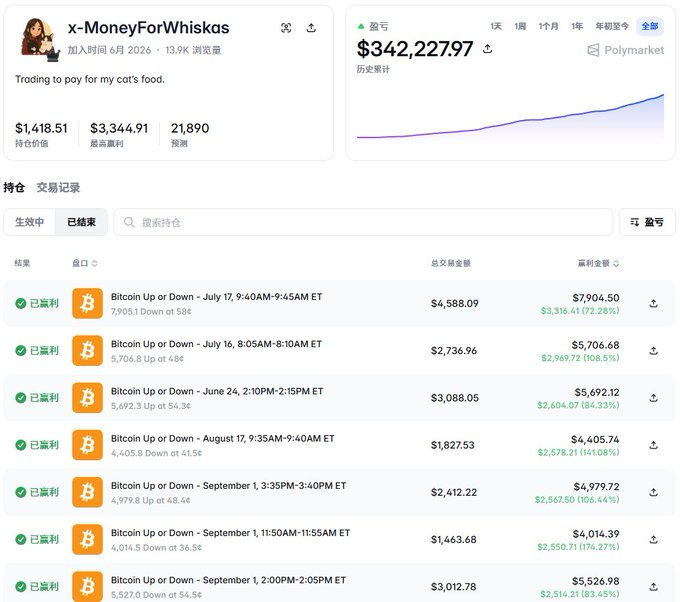
Task: Click the $342,227.97 total profit value
Action: 415,49
